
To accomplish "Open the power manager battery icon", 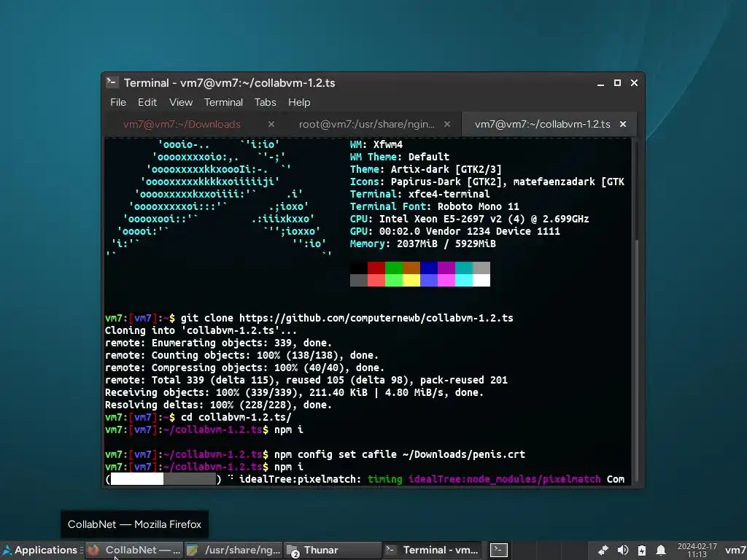I will (642, 550).
